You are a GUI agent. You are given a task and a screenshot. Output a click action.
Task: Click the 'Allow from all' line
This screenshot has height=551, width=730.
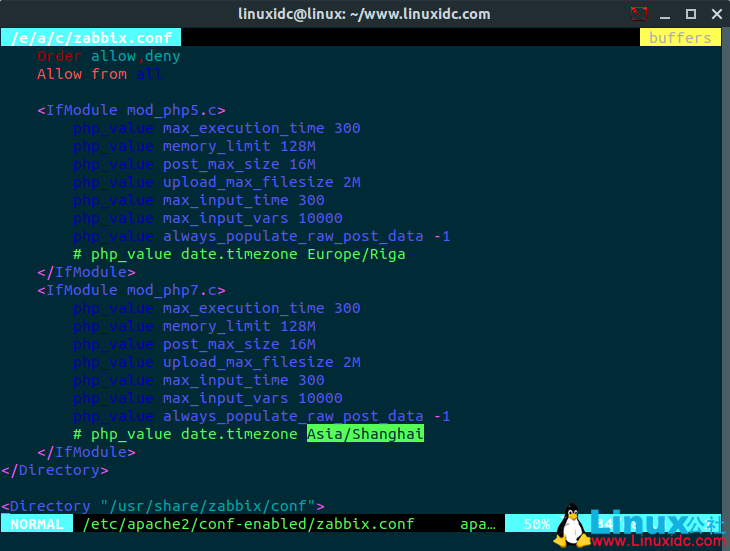pos(99,74)
